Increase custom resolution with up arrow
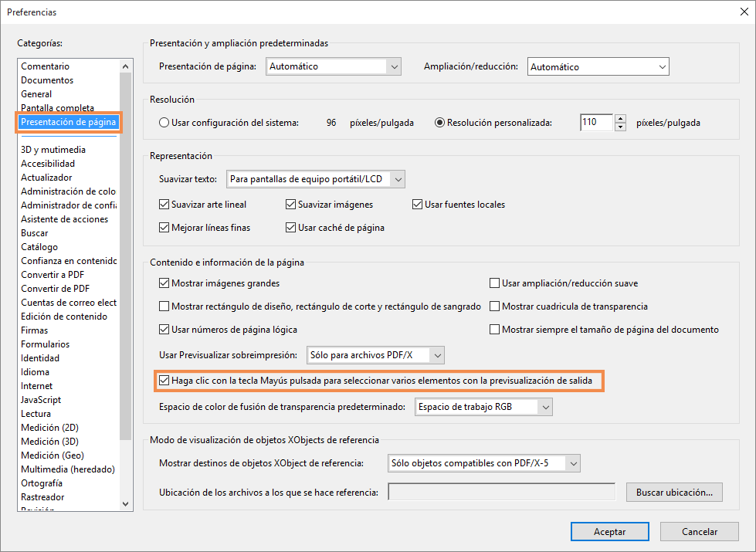 pos(621,119)
